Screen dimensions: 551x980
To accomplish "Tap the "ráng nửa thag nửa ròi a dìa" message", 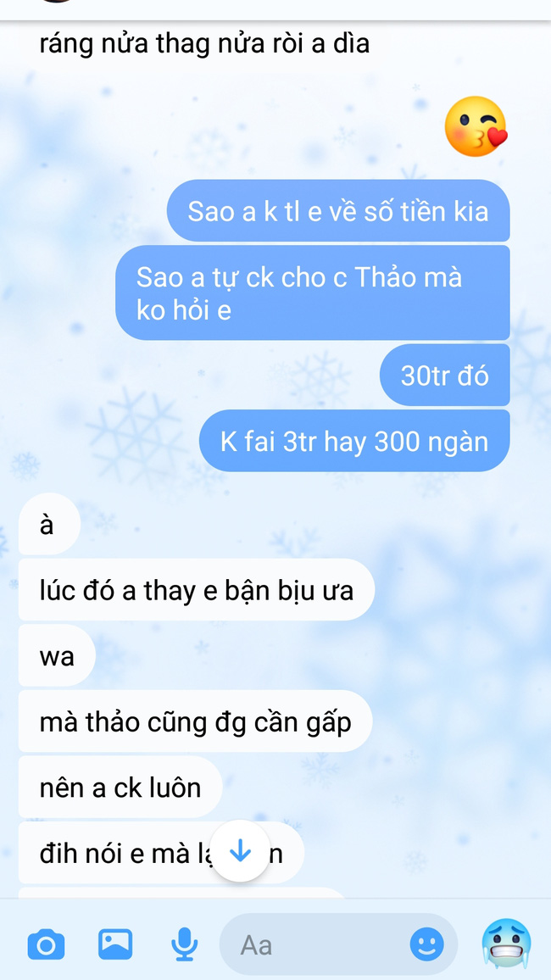I will [x=204, y=44].
